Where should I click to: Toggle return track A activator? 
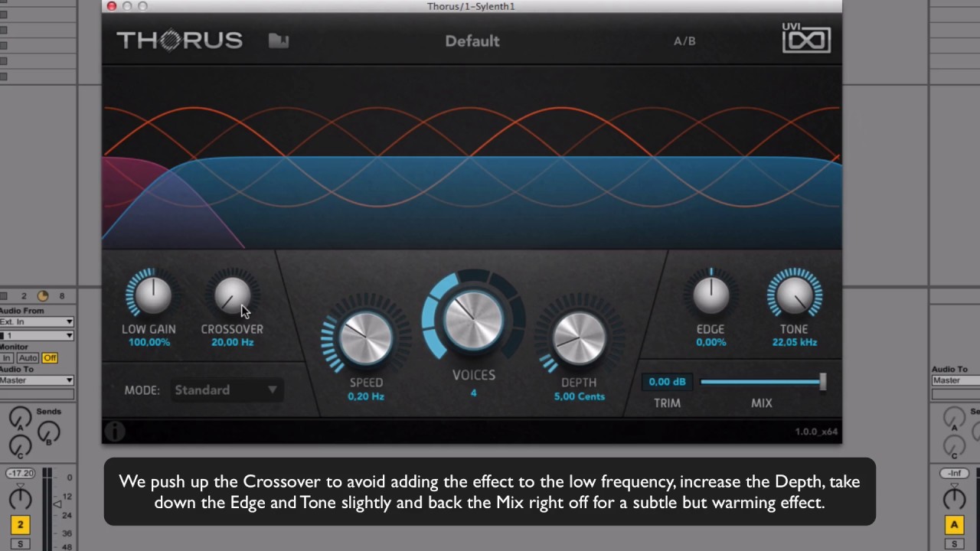954,525
